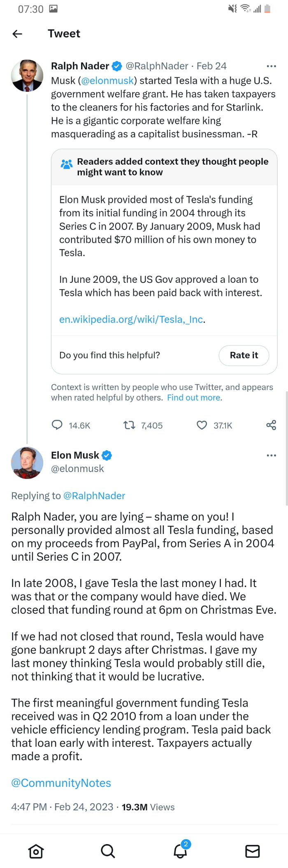Tap the @RalphNader link in Replying to
Image resolution: width=288 pixels, height=868 pixels.
point(94,496)
